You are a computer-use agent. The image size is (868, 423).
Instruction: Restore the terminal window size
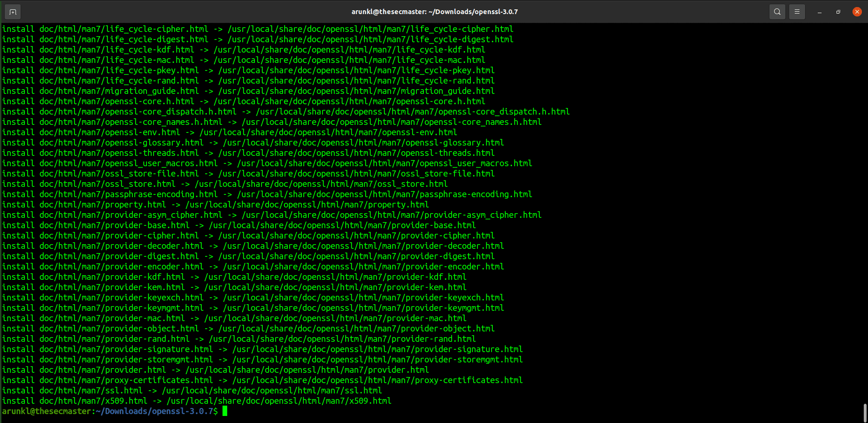[x=838, y=12]
